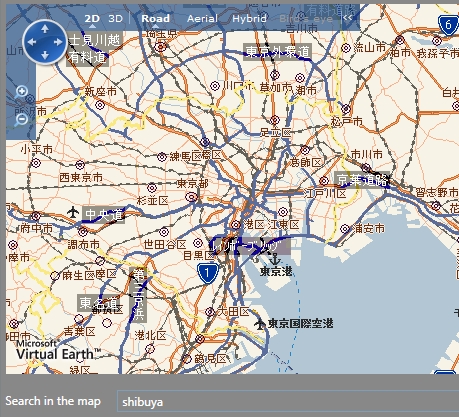Click Route 6 highway shield marker
This screenshot has height=417, width=459.
(448, 25)
